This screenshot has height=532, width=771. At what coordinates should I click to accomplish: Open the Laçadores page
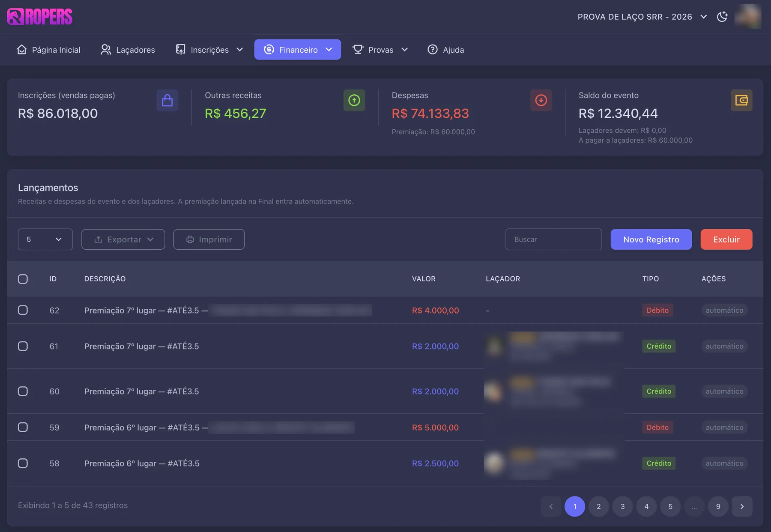click(128, 50)
